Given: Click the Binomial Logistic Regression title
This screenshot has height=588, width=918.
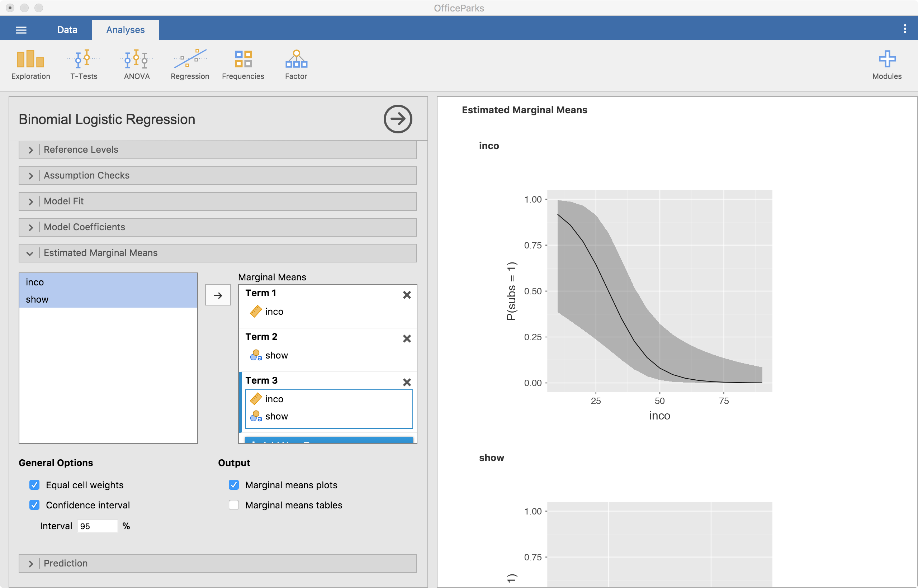Looking at the screenshot, I should pyautogui.click(x=107, y=119).
